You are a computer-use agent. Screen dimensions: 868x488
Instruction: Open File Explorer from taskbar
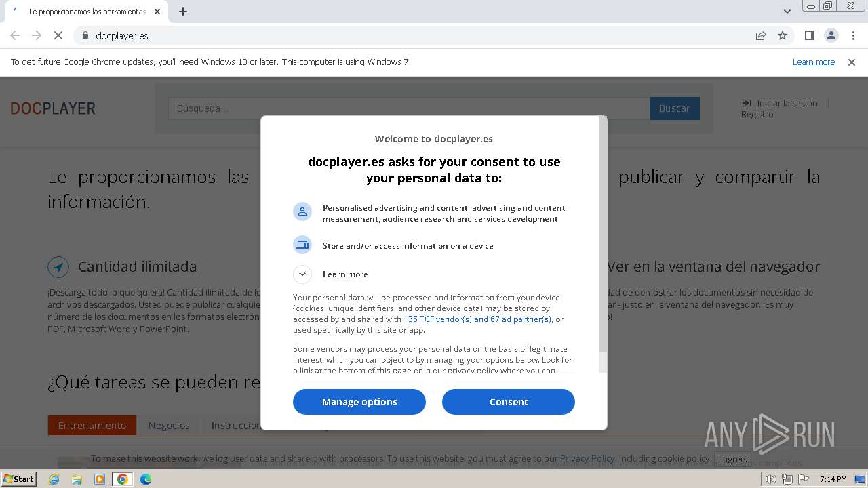(x=77, y=479)
